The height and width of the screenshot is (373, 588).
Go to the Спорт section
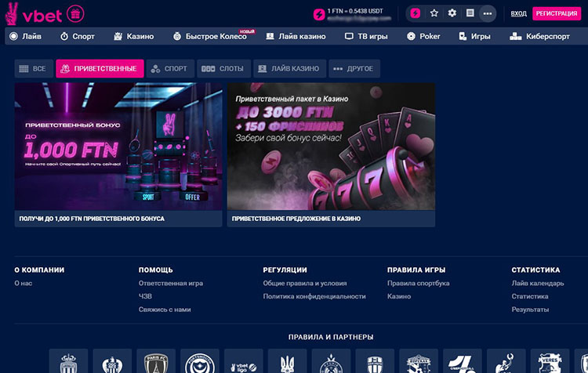(78, 36)
